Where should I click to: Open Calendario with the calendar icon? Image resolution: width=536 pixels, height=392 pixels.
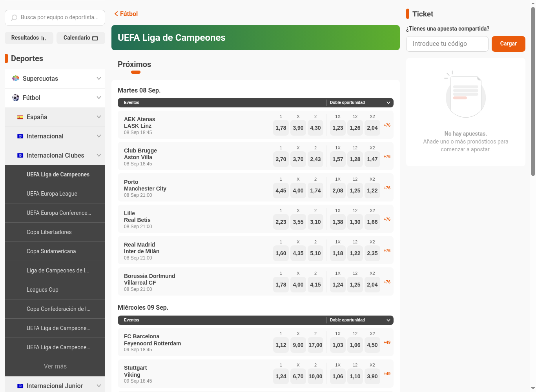[x=81, y=38]
